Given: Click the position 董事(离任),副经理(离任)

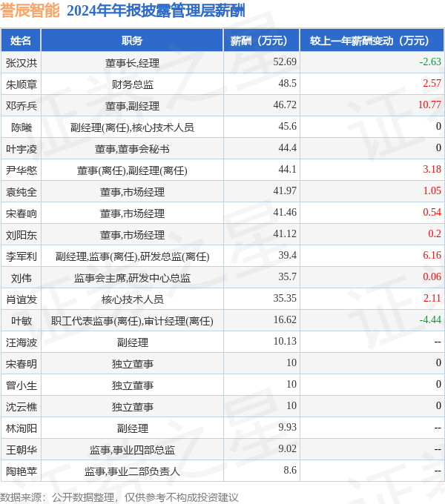Looking at the screenshot, I should point(132,170).
